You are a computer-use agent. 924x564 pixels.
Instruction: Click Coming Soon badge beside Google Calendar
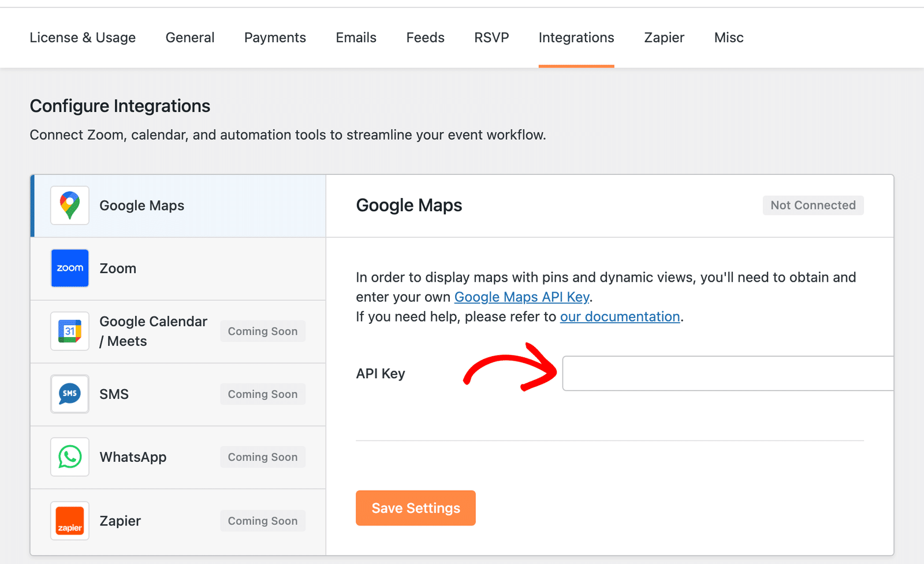pos(263,331)
